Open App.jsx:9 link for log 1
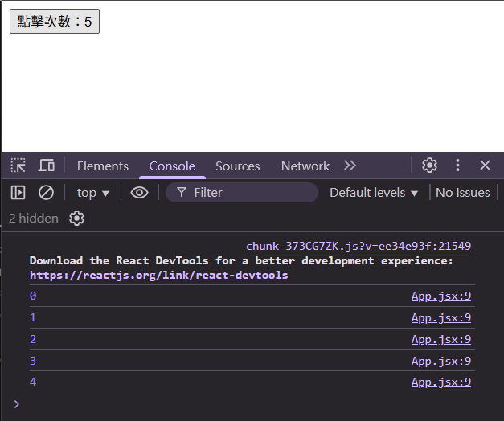The image size is (504, 421). 441,317
